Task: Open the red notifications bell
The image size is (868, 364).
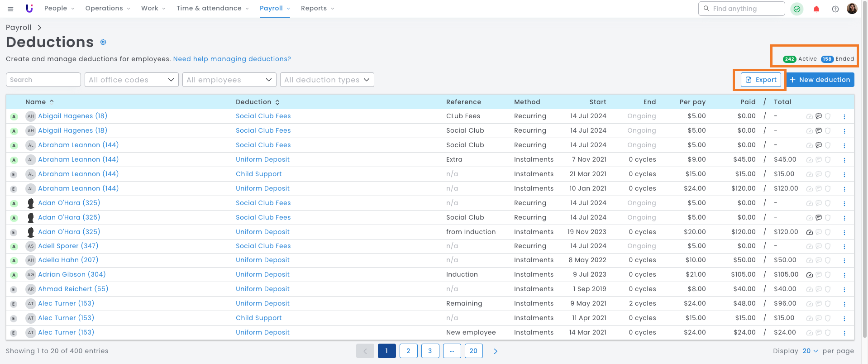Action: pyautogui.click(x=816, y=9)
